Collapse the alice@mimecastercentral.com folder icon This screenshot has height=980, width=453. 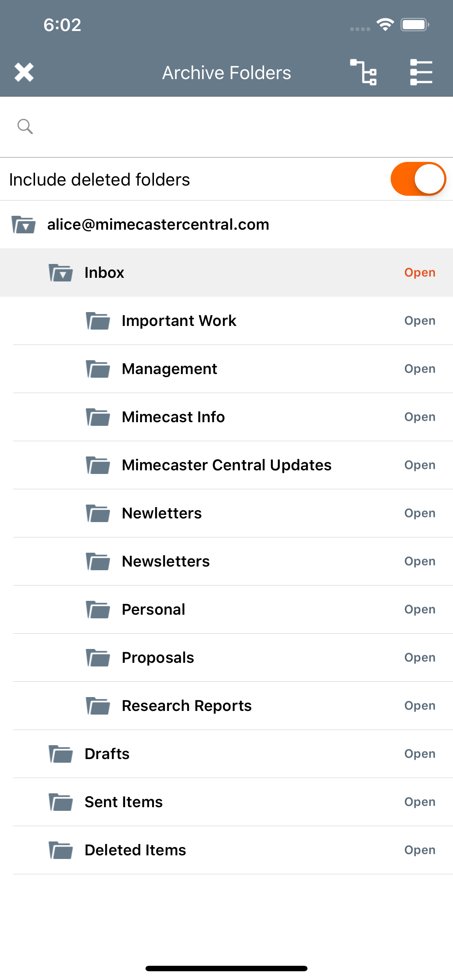(x=24, y=225)
